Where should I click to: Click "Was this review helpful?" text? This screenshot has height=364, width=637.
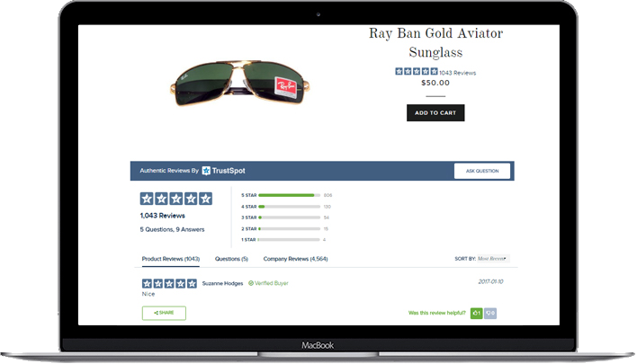click(x=437, y=313)
